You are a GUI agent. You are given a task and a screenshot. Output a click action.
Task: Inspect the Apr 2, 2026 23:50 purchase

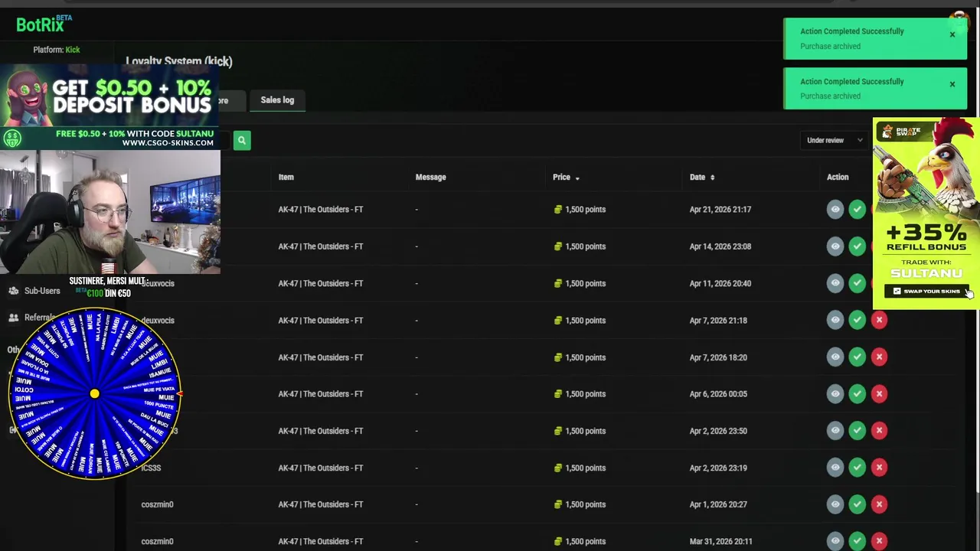[835, 430]
